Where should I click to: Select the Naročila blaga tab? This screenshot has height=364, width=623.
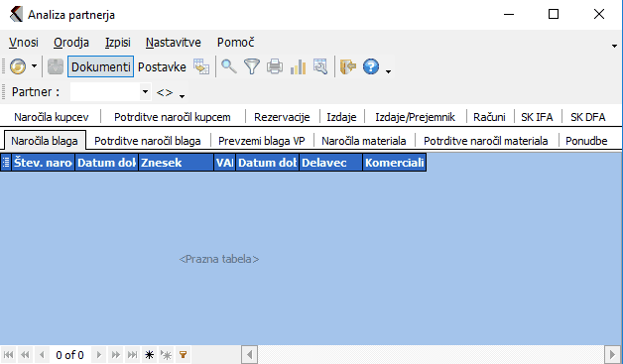click(x=45, y=141)
